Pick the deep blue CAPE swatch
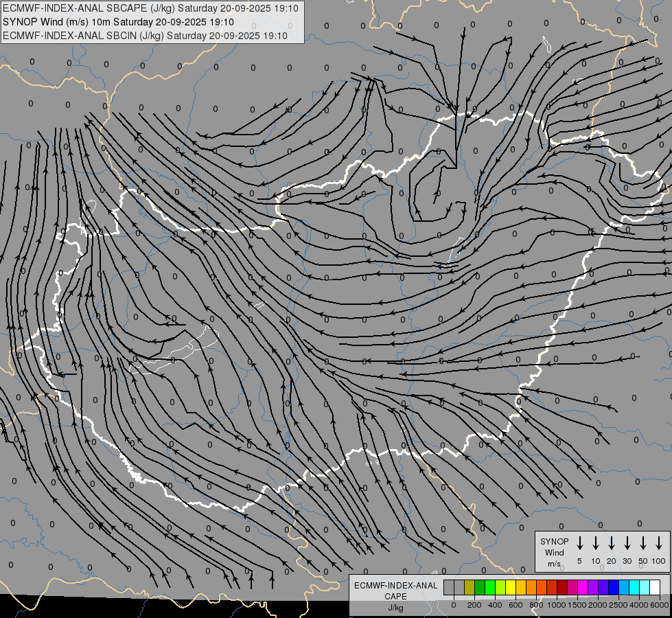 [x=614, y=588]
